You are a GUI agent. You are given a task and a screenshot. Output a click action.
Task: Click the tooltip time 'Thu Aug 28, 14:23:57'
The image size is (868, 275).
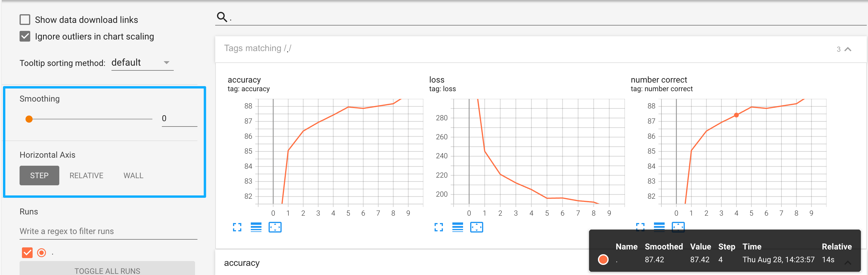778,260
